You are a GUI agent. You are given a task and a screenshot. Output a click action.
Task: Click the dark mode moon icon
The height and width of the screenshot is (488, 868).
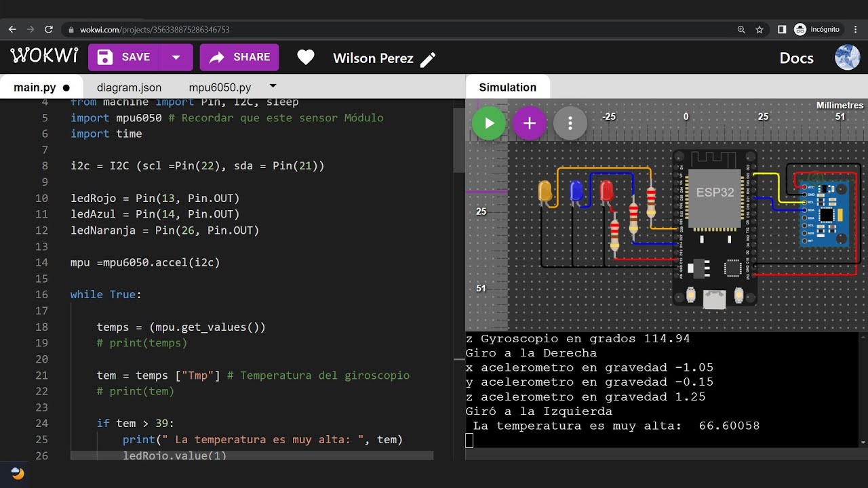pos(18,473)
